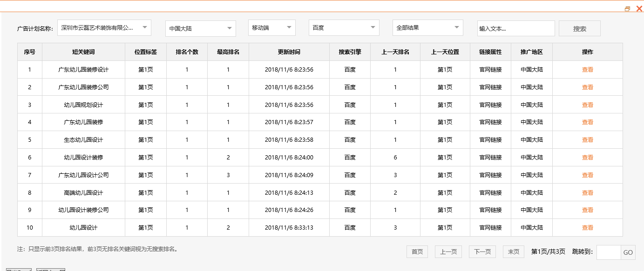This screenshot has height=271, width=644.
Task: Click the 输入文本 keyword search box
Action: (x=515, y=28)
